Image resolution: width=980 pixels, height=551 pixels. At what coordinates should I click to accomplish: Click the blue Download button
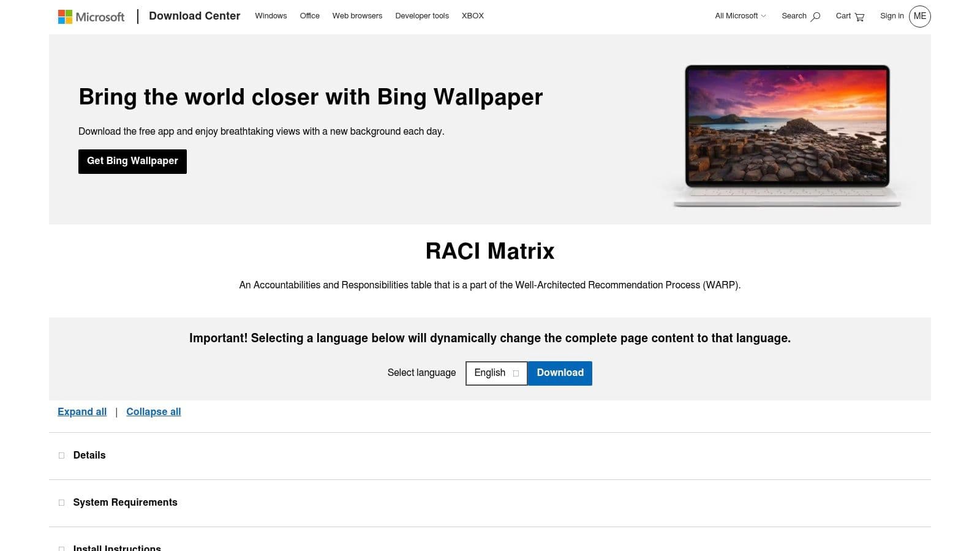tap(560, 373)
